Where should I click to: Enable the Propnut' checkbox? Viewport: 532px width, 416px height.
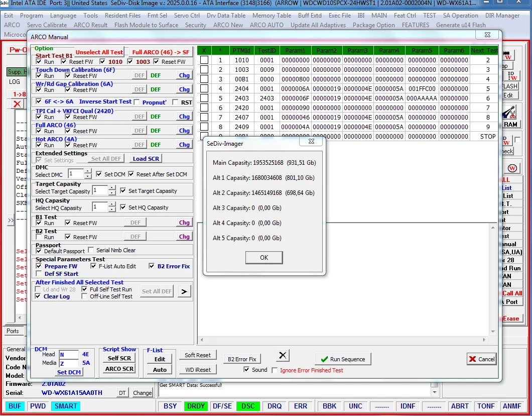pos(137,102)
